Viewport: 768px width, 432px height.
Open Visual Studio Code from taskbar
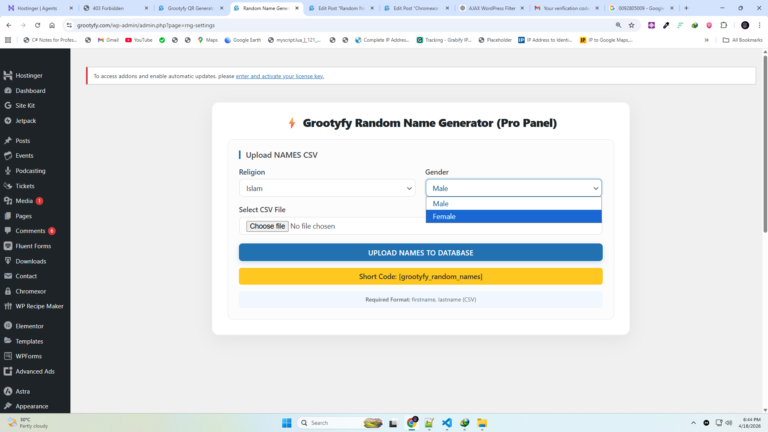[x=447, y=423]
